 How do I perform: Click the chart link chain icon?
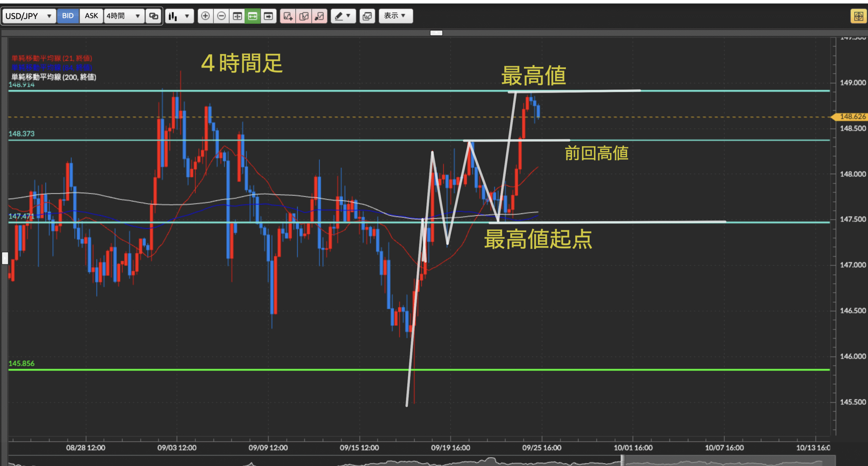point(154,16)
